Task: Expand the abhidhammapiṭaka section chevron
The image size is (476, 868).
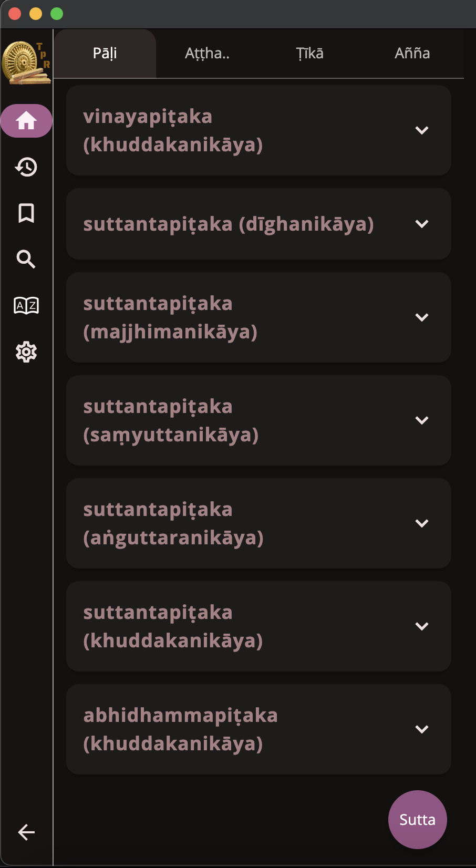Action: [422, 729]
